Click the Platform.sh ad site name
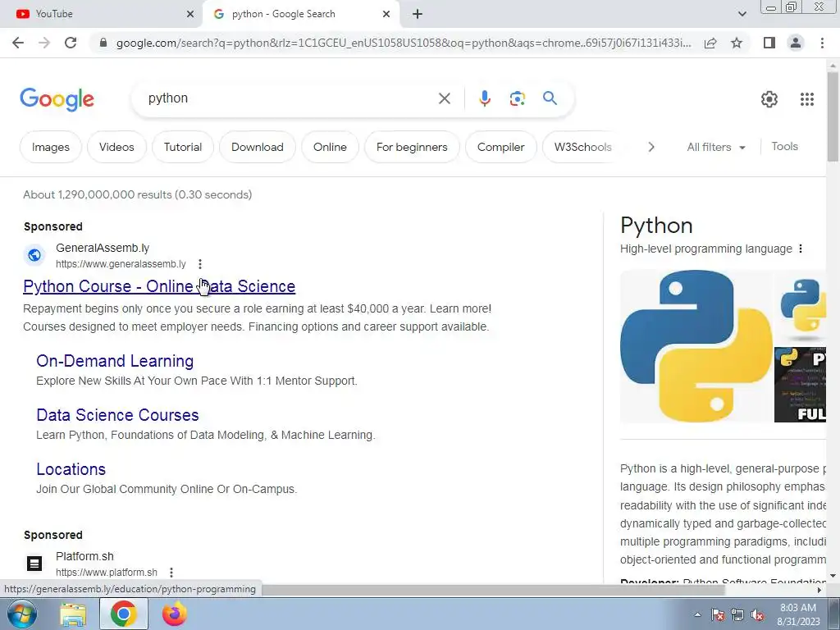This screenshot has width=840, height=630. click(x=84, y=556)
